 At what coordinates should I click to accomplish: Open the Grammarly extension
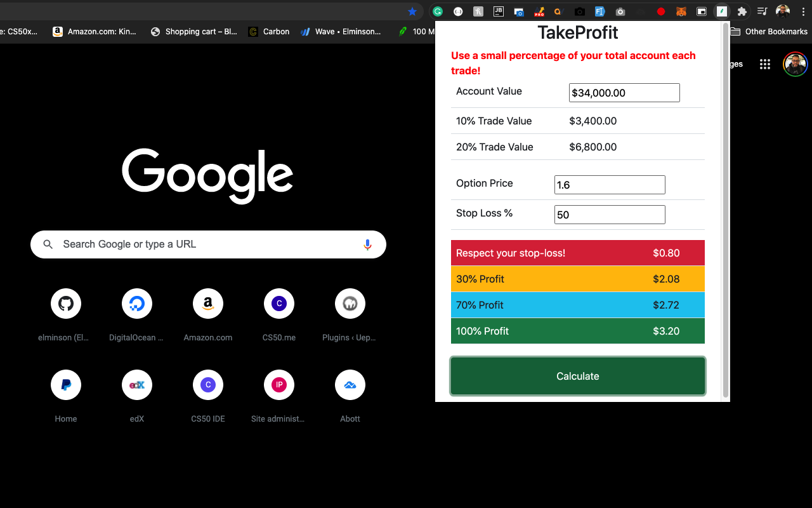pyautogui.click(x=438, y=11)
